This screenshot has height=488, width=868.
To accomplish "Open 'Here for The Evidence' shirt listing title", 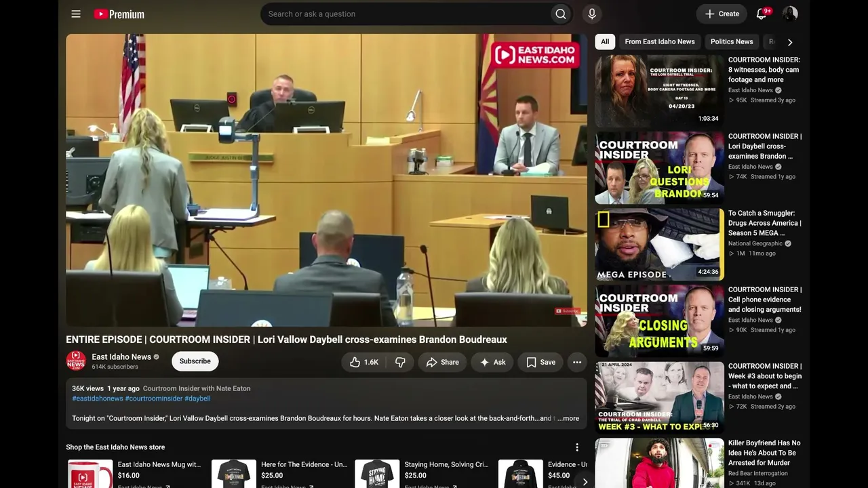I will [304, 465].
